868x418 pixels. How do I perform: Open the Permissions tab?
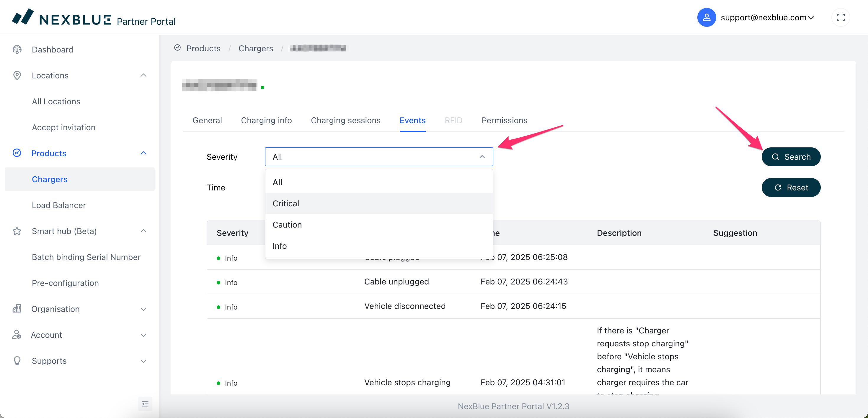[504, 120]
